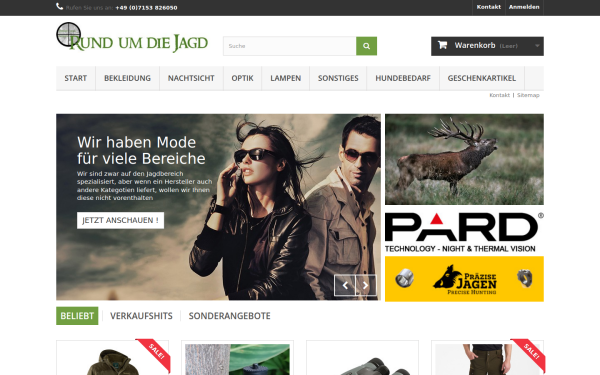Click the phone icon in top bar

tap(59, 7)
